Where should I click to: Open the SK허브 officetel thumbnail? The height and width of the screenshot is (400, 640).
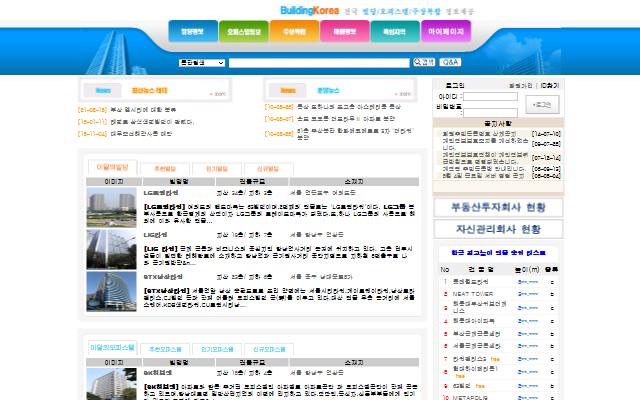(x=111, y=384)
